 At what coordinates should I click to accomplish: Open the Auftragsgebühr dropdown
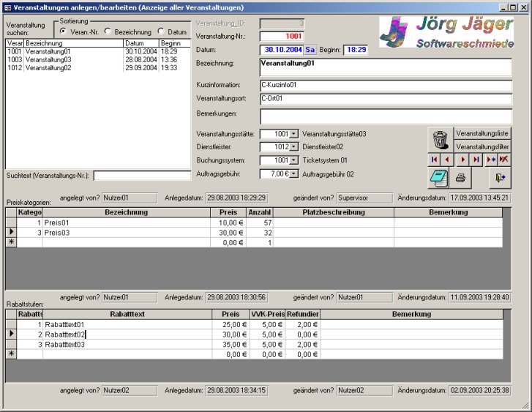(x=294, y=174)
